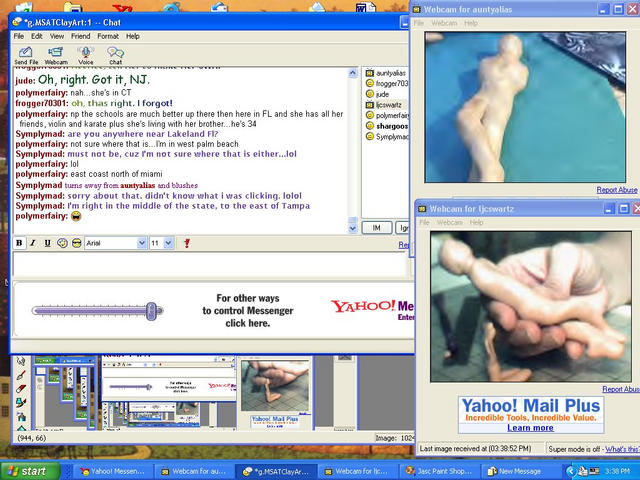The image size is (640, 480).
Task: Open the Windows start menu
Action: click(30, 471)
